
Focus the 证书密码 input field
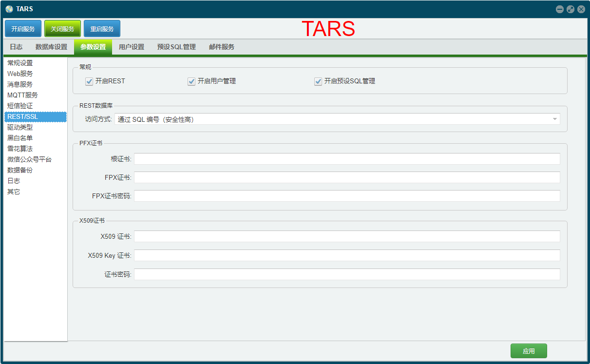(x=347, y=274)
